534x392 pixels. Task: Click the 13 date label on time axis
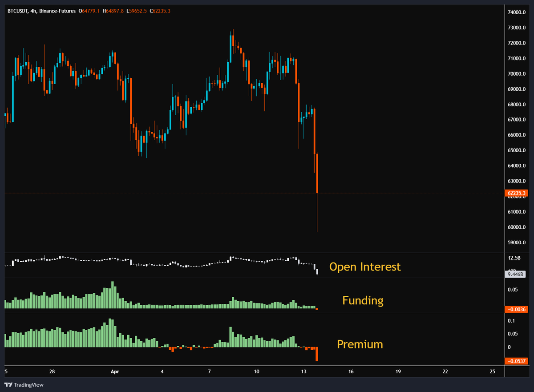303,372
